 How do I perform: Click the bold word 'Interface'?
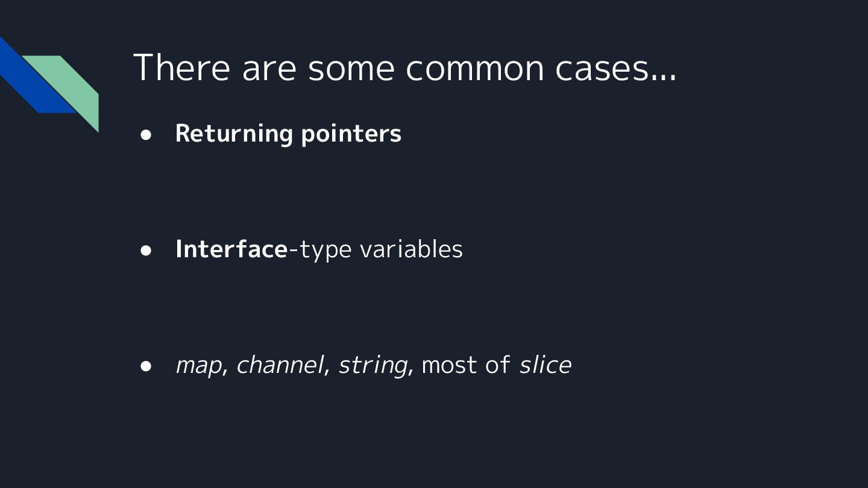coord(231,249)
